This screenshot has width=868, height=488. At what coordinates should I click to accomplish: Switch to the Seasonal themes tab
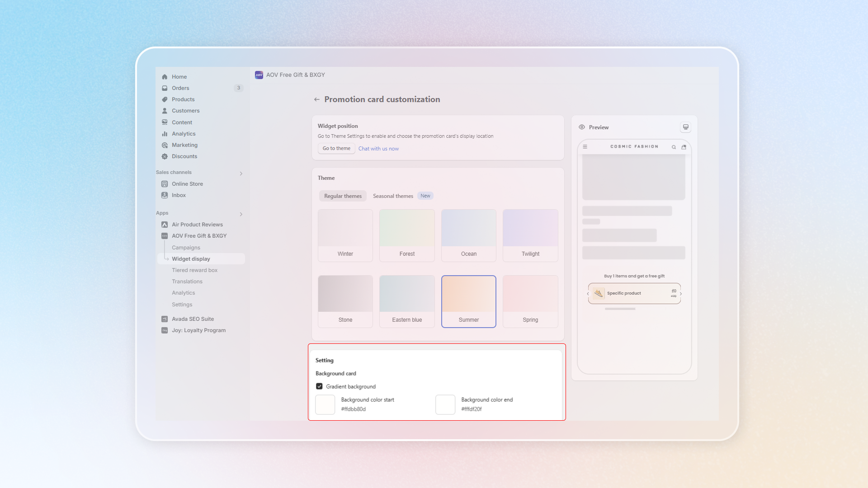pos(393,196)
